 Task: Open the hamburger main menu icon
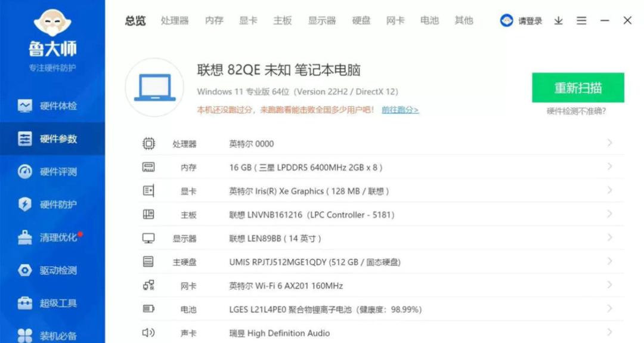581,20
